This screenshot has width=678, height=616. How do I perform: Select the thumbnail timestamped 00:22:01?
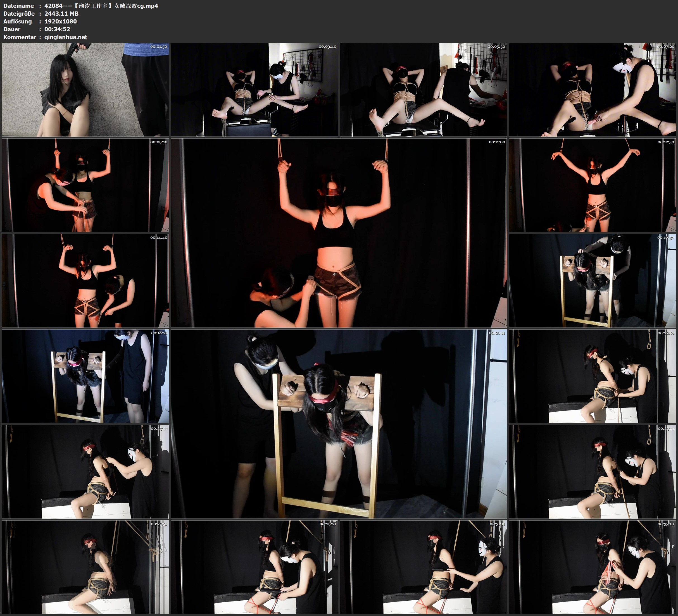(592, 376)
